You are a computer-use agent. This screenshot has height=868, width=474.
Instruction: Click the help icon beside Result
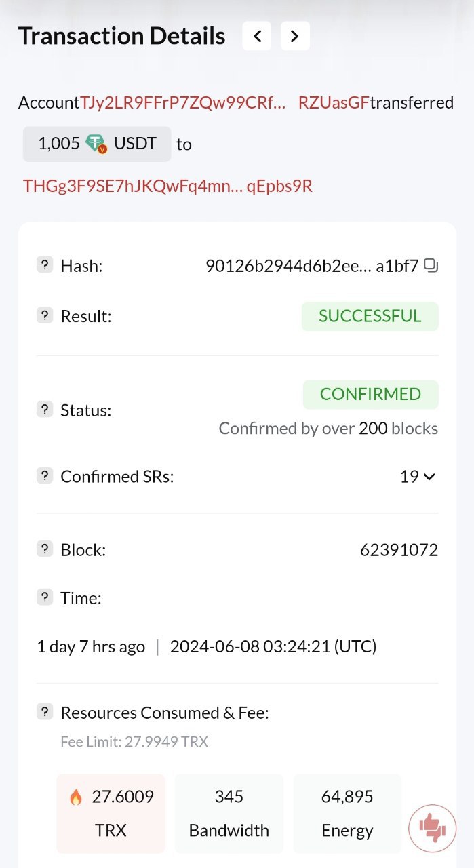click(45, 315)
